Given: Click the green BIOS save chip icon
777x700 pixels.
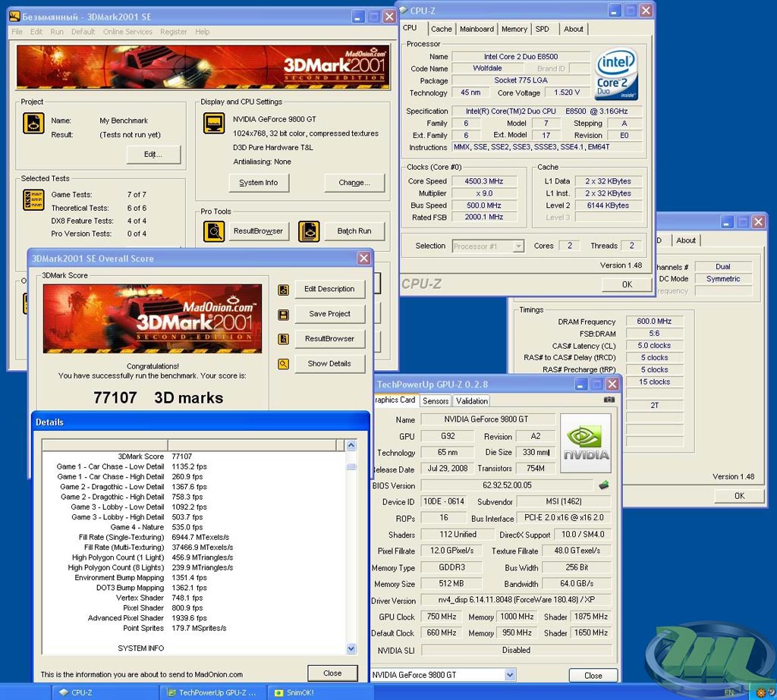Looking at the screenshot, I should tap(604, 485).
